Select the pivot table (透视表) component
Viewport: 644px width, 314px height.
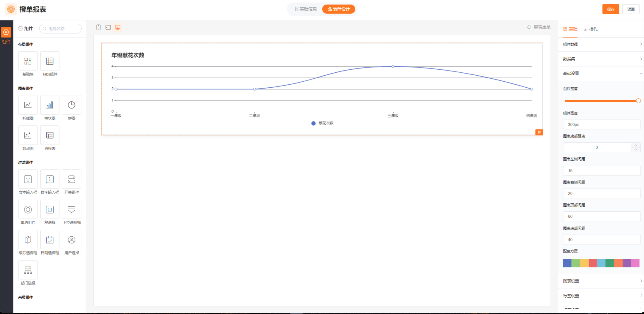coord(50,135)
